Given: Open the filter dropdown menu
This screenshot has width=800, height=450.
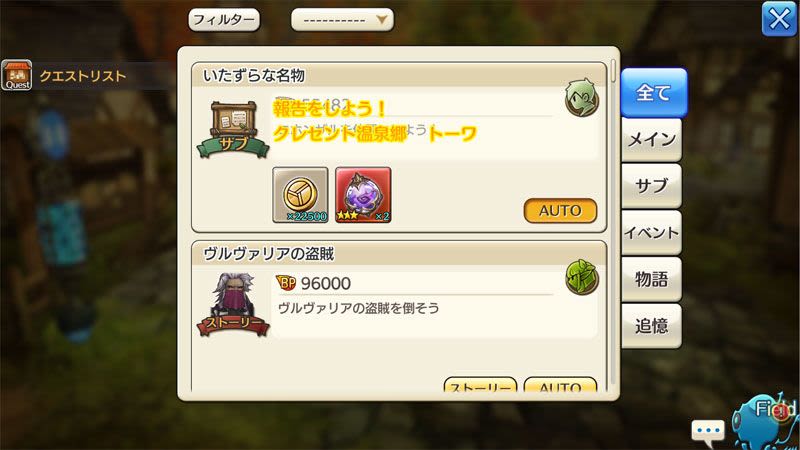Looking at the screenshot, I should (x=342, y=20).
